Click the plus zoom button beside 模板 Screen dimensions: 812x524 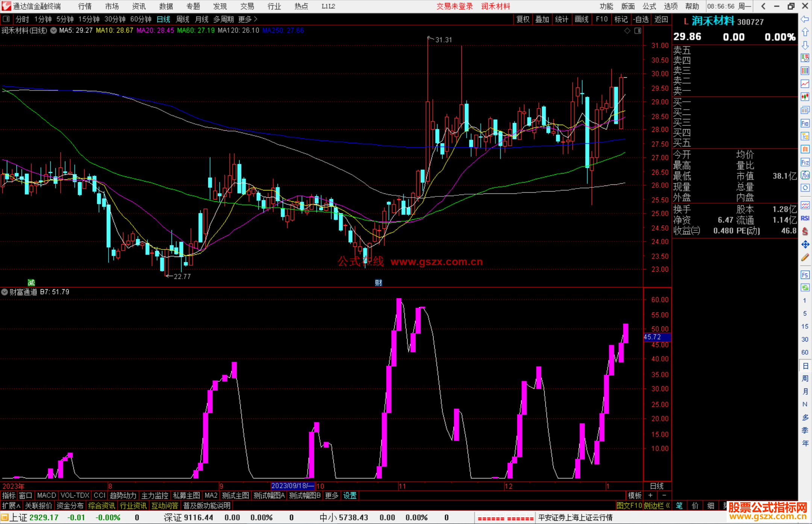click(650, 495)
